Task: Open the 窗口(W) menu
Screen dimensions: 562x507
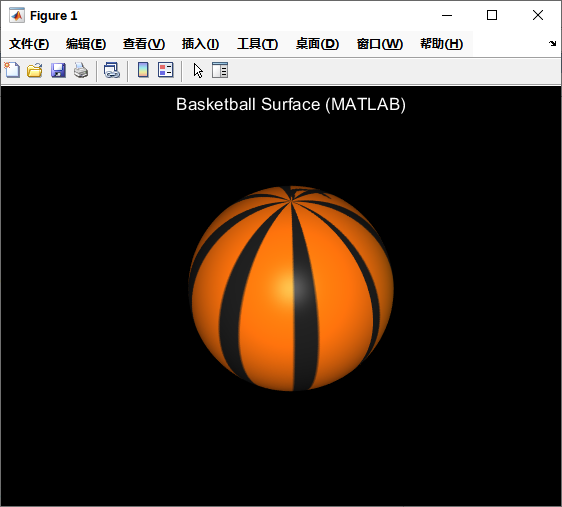Action: 380,44
